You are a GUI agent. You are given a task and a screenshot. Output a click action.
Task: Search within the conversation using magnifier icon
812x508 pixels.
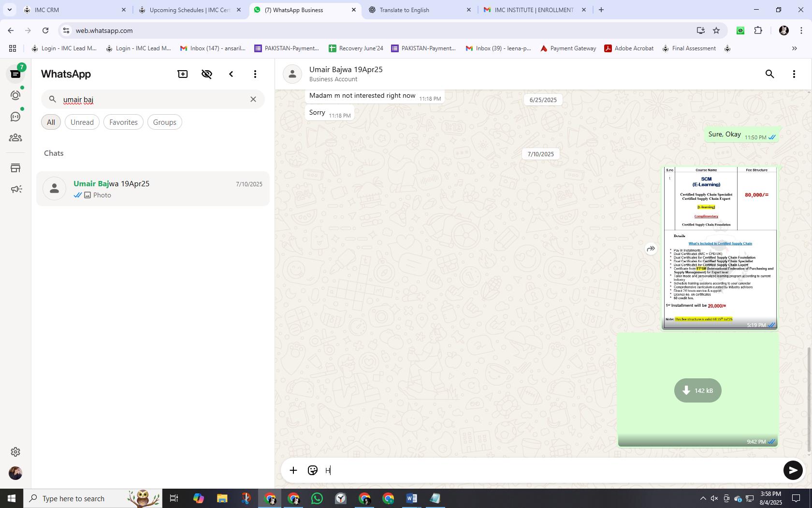770,74
